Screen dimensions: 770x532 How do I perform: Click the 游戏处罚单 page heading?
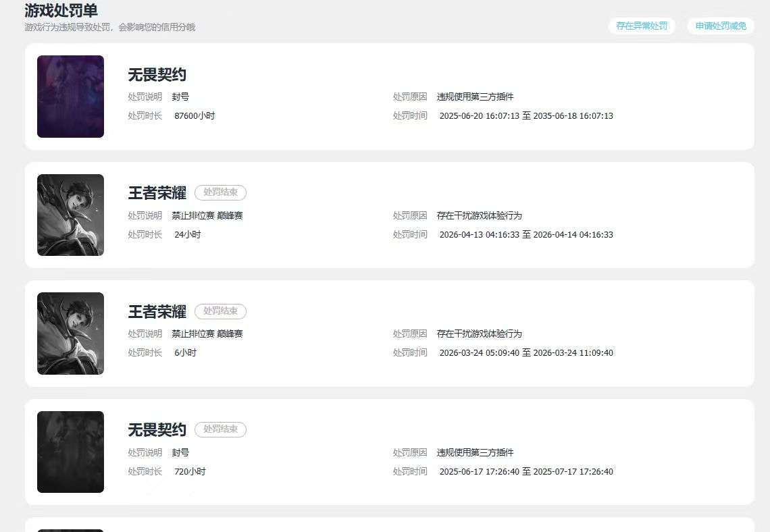(61, 10)
